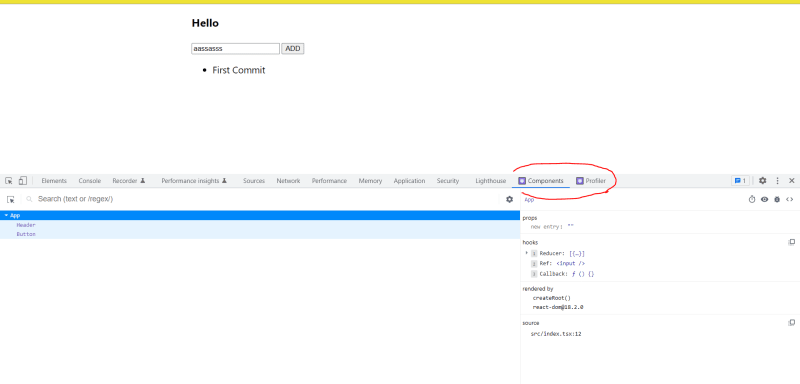This screenshot has height=384, width=800.
Task: Switch to the Memory tab
Action: click(370, 181)
